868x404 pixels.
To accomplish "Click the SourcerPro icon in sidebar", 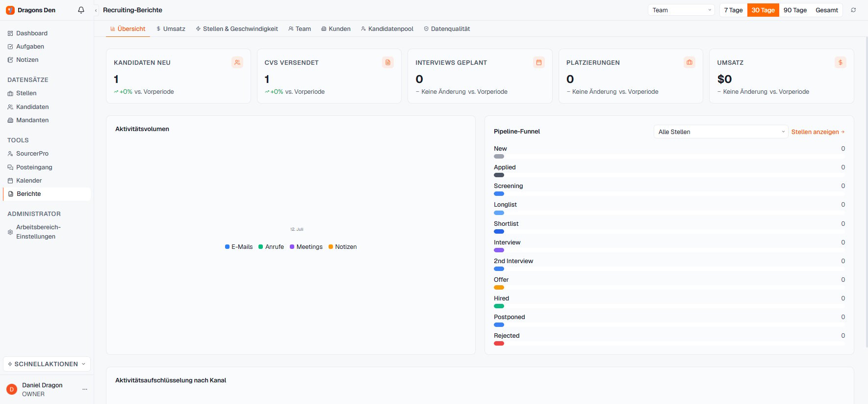I will pos(10,154).
